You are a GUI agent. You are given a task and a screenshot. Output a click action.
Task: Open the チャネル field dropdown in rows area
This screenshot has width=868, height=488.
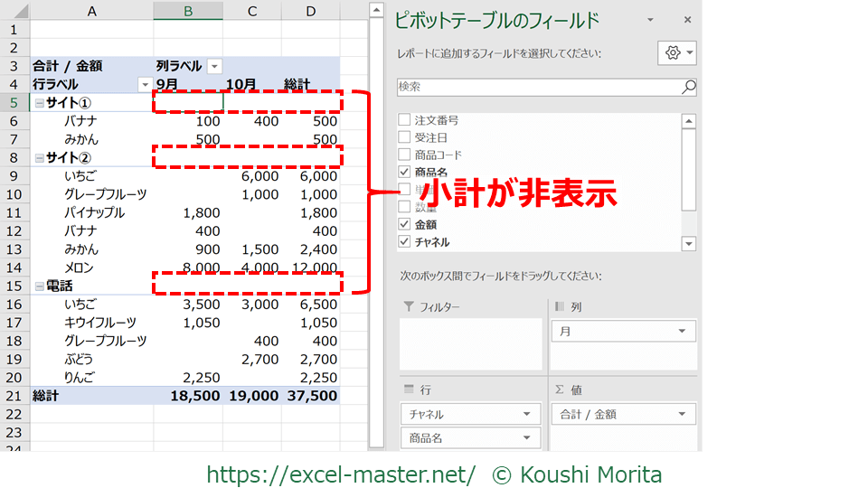[526, 415]
